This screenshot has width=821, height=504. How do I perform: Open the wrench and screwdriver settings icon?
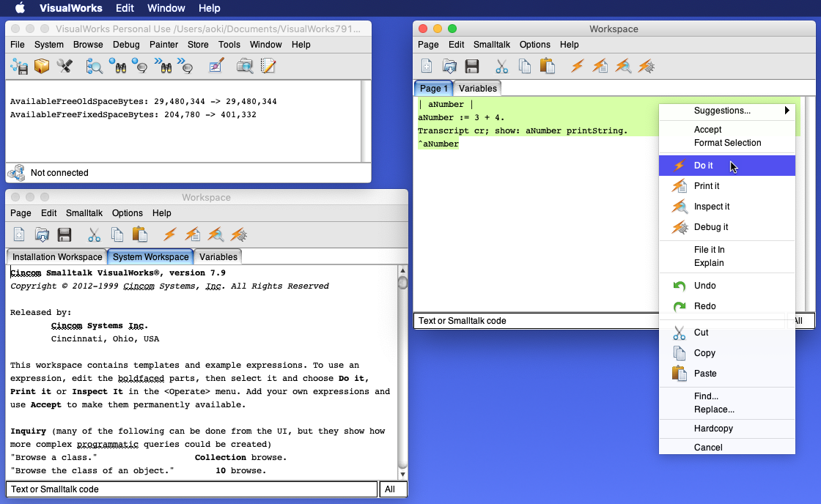click(65, 67)
